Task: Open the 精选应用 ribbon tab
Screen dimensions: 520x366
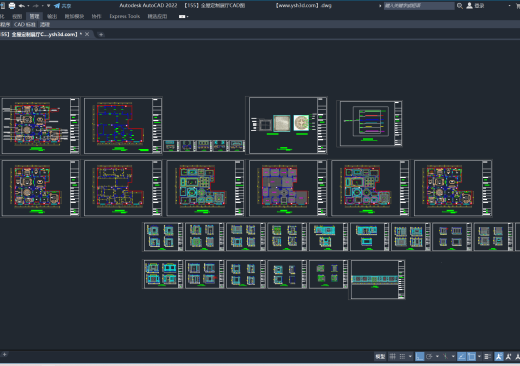Action: point(157,16)
